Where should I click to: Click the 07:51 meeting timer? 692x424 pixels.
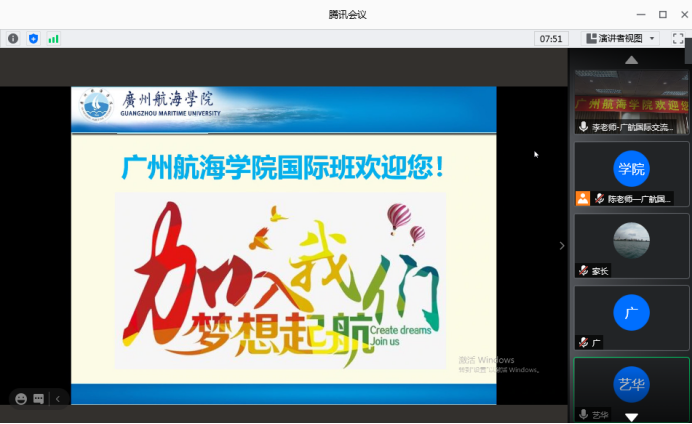point(551,38)
